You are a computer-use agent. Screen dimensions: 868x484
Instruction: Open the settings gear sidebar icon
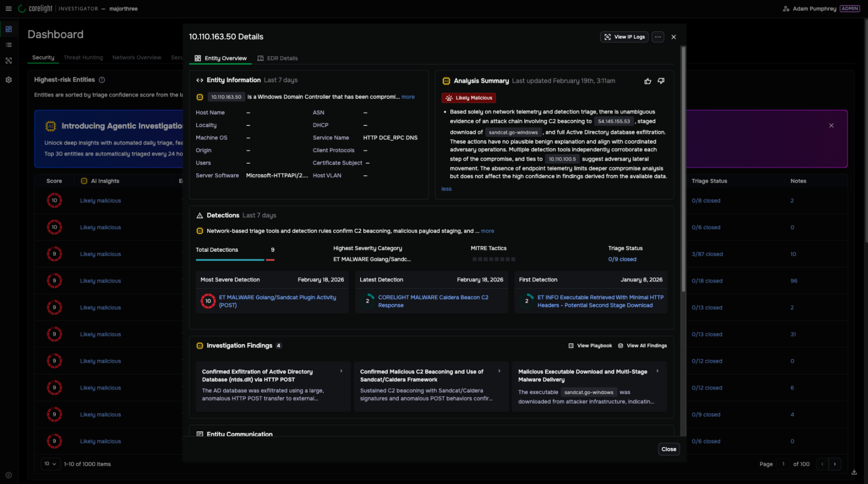point(9,80)
